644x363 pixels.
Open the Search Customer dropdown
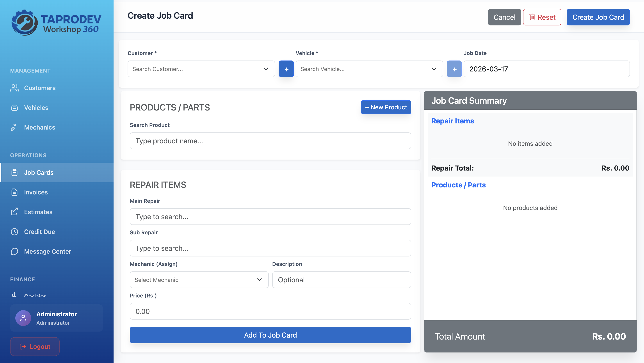click(201, 69)
